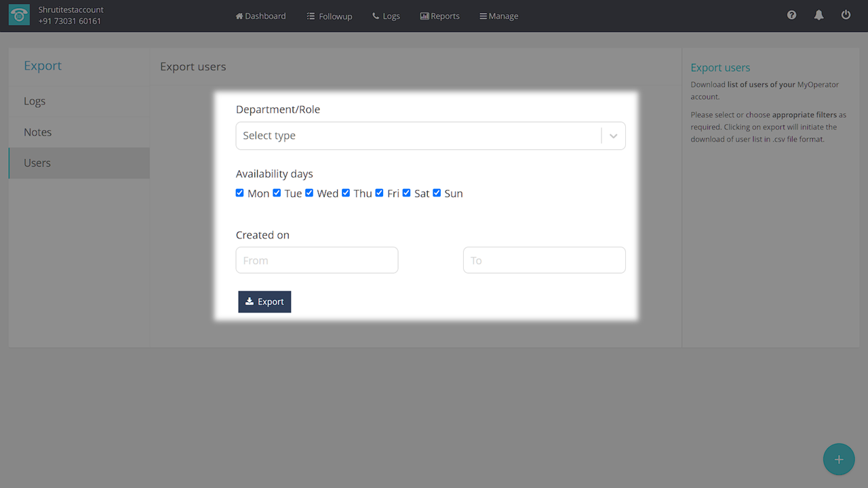
Task: Open the Department/Role select type dropdown
Action: pyautogui.click(x=417, y=136)
